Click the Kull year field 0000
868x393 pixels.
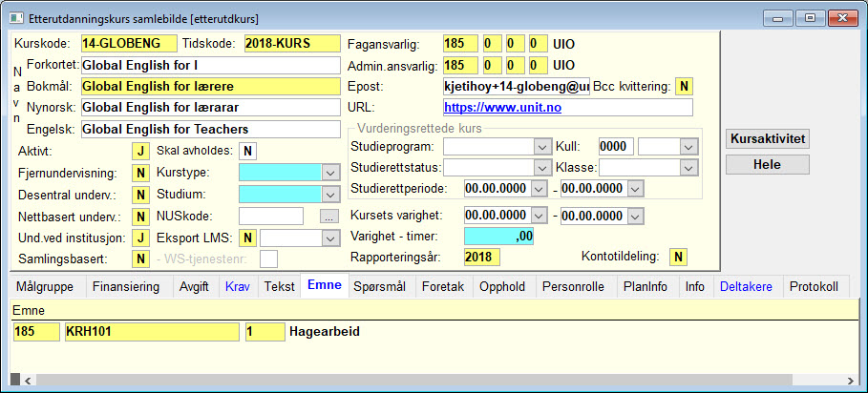(x=616, y=147)
